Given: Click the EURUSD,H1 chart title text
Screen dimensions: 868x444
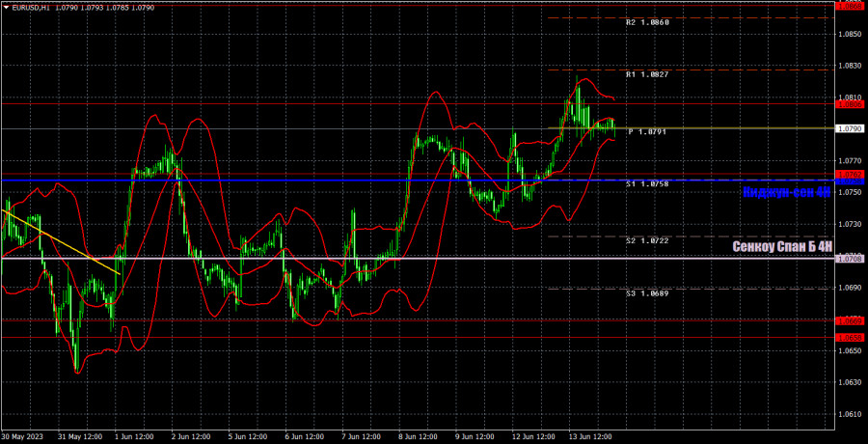Looking at the screenshot, I should [31, 7].
